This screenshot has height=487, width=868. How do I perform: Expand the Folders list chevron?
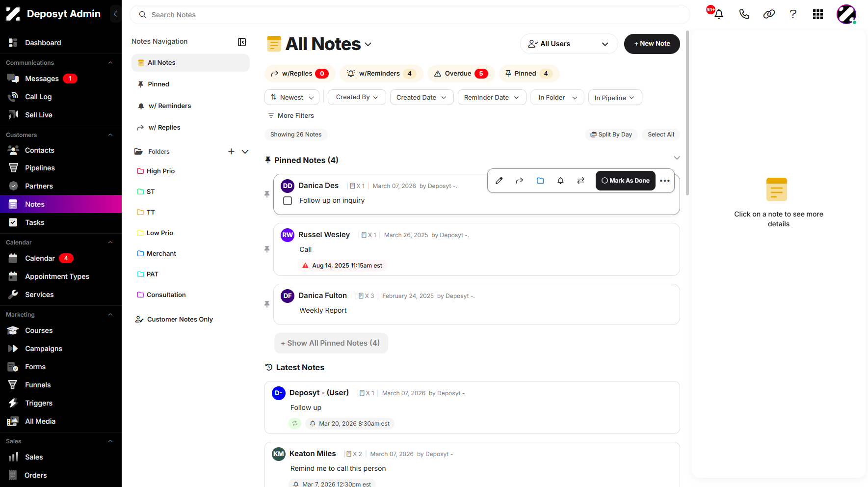(x=245, y=152)
